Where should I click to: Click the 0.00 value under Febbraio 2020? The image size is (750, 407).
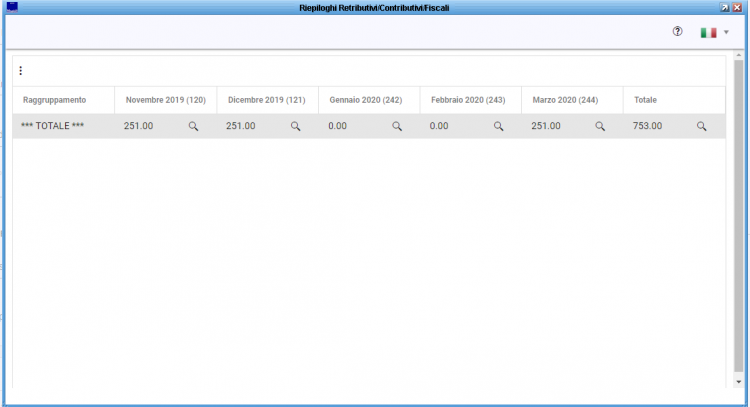point(439,126)
